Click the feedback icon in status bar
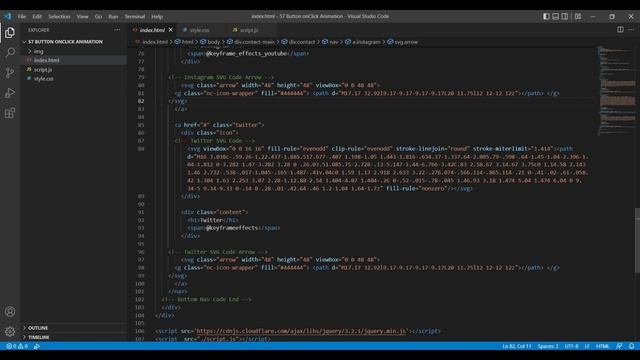Image resolution: width=640 pixels, height=360 pixels. click(x=619, y=346)
